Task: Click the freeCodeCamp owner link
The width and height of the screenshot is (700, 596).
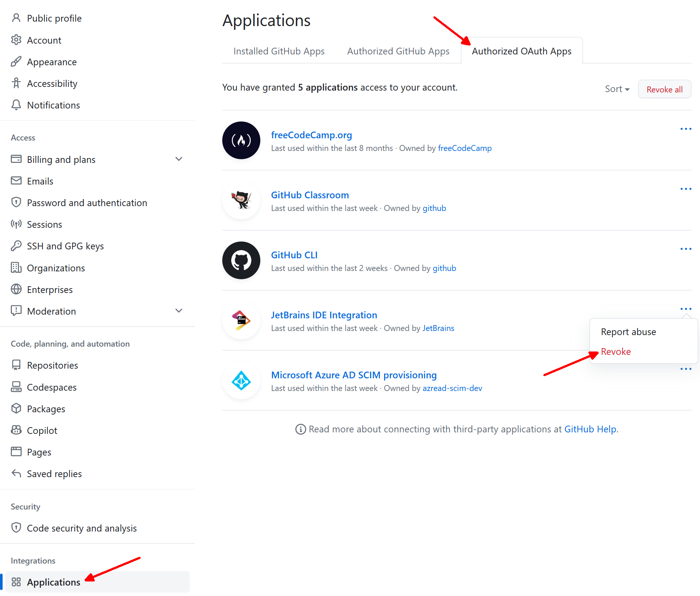Action: point(465,148)
